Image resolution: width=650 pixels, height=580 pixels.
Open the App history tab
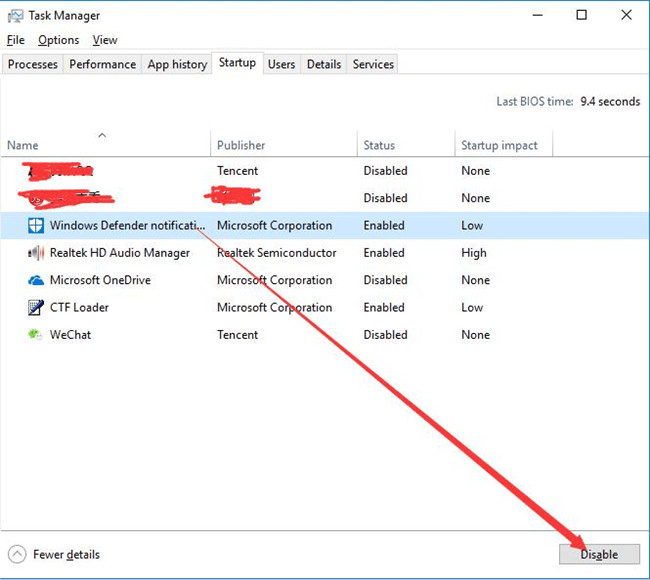pyautogui.click(x=177, y=64)
